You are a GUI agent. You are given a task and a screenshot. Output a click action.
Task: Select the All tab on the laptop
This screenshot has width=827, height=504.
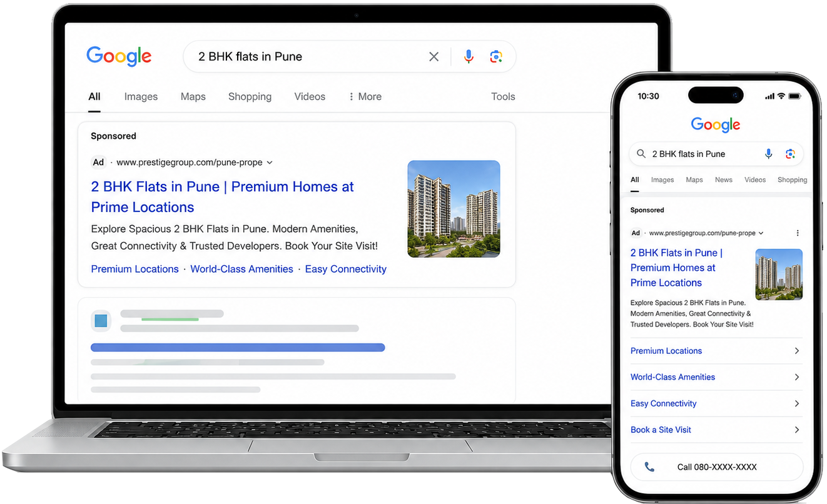pos(94,96)
